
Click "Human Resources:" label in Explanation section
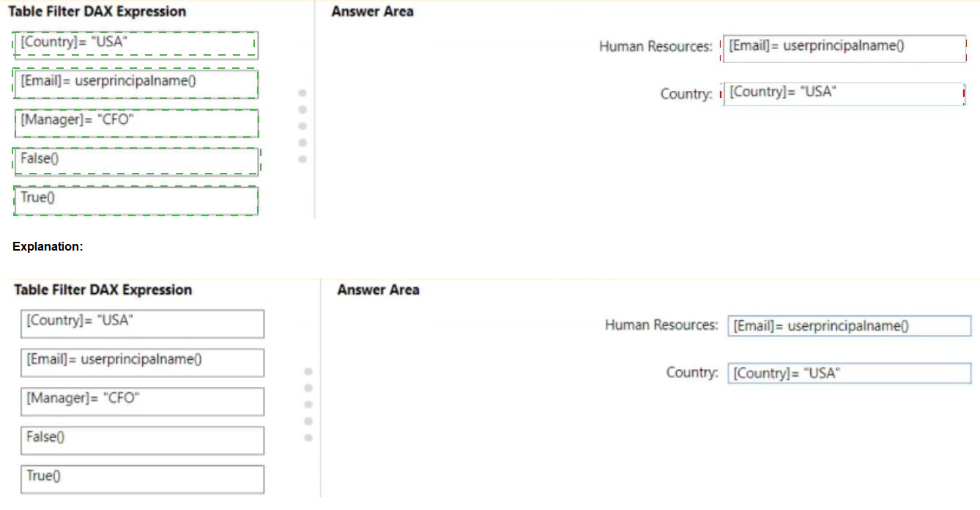(x=661, y=325)
